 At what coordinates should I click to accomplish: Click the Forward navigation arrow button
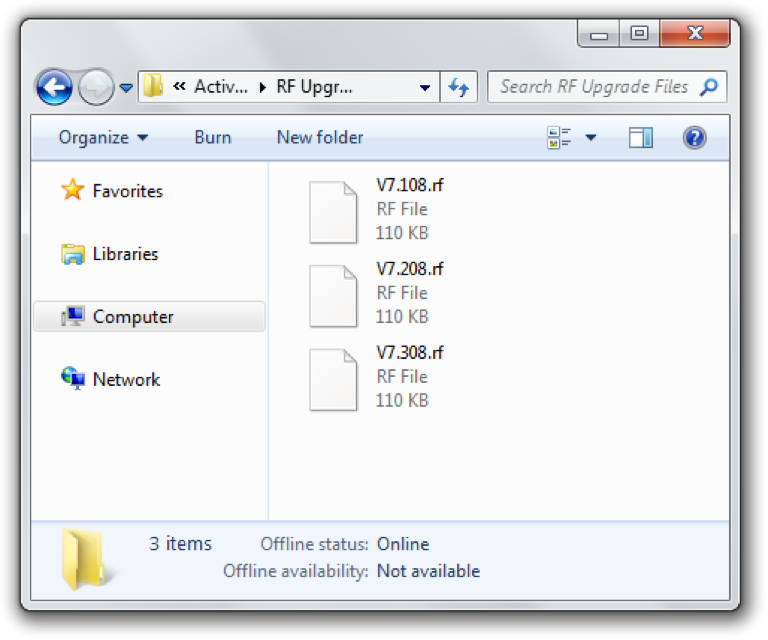[95, 88]
